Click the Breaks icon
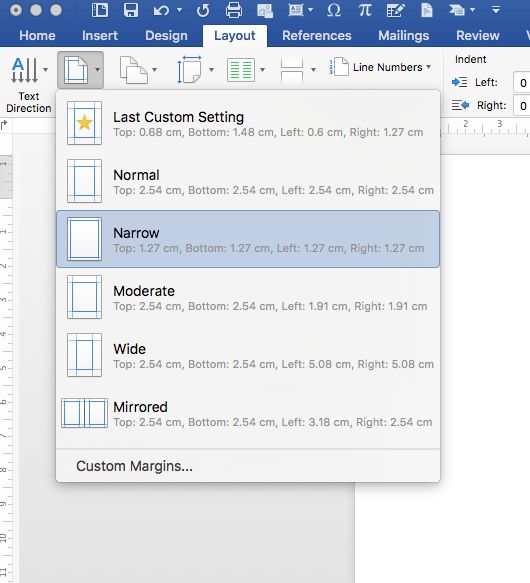Image resolution: width=530 pixels, height=583 pixels. click(292, 70)
